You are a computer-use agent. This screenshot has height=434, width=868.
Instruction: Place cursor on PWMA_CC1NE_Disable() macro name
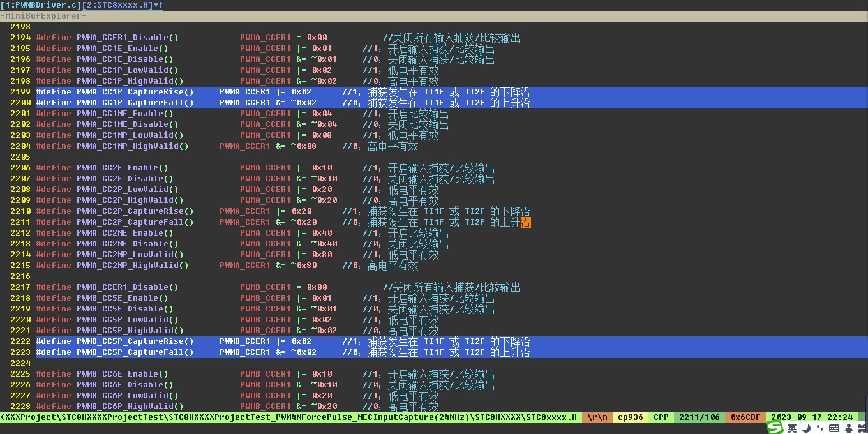point(128,124)
